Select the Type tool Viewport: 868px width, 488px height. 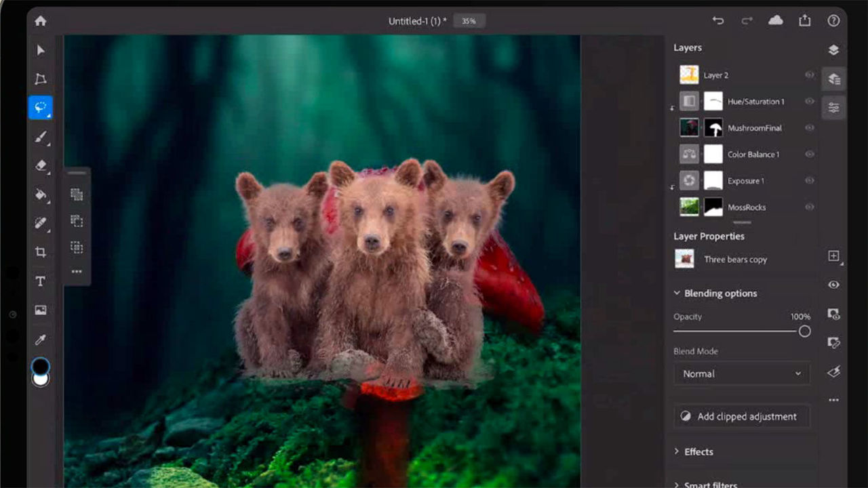[41, 281]
